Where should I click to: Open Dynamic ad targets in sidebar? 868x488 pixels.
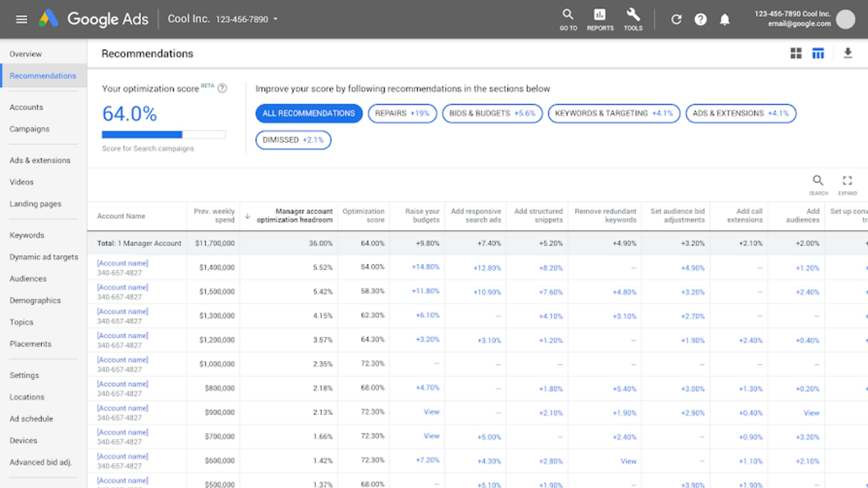coord(44,257)
